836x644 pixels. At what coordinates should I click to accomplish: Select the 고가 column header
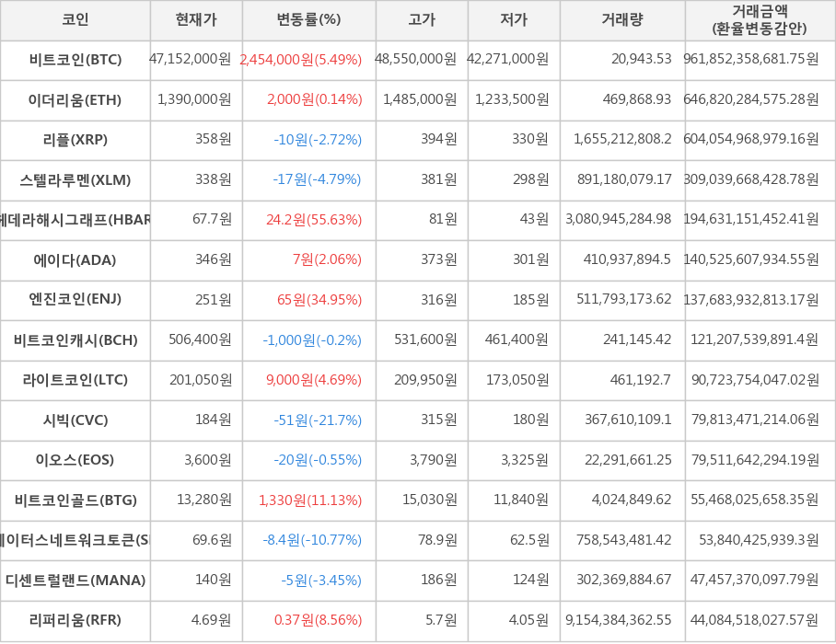pos(422,19)
